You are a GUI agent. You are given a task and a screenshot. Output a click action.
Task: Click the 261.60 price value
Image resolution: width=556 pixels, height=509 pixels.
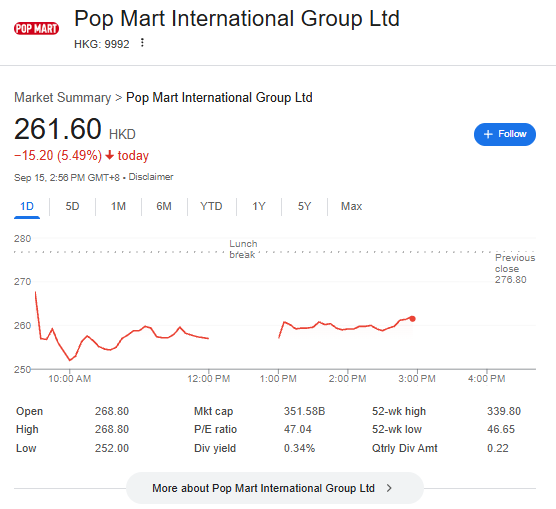click(x=58, y=129)
